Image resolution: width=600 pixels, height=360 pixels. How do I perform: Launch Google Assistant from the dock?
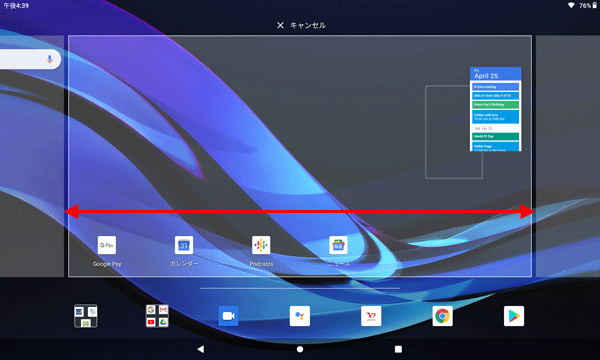[300, 316]
